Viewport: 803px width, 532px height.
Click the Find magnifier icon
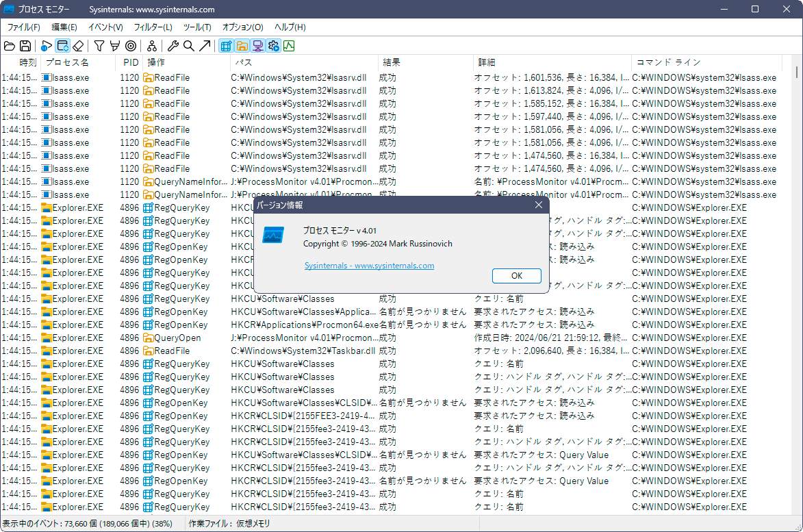click(189, 46)
